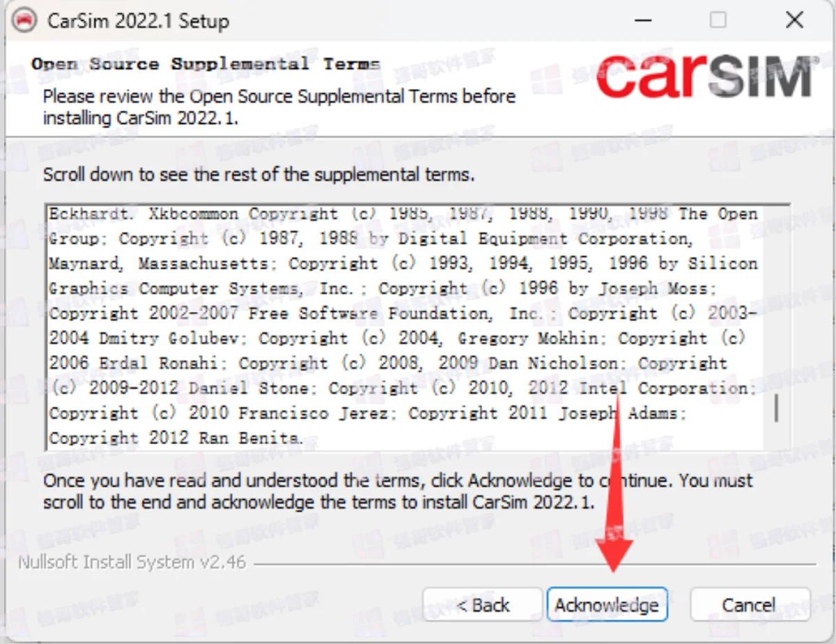
Task: Click the line 'Copyright 2012 Ran Benita.'
Action: (x=176, y=438)
